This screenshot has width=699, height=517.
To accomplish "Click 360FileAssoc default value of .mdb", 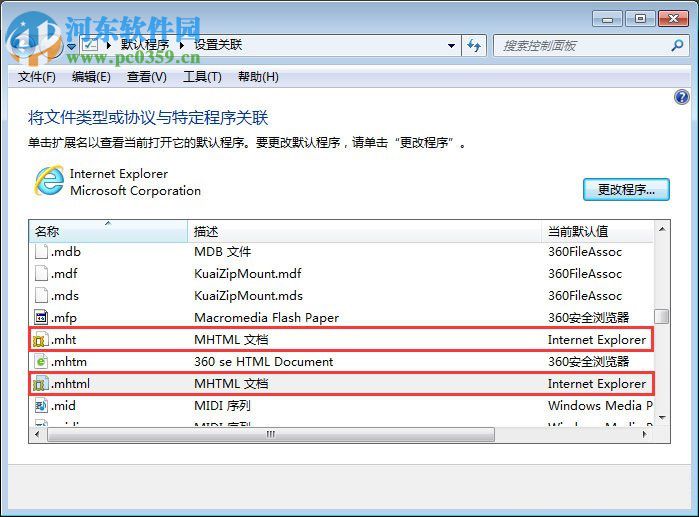I will click(585, 252).
